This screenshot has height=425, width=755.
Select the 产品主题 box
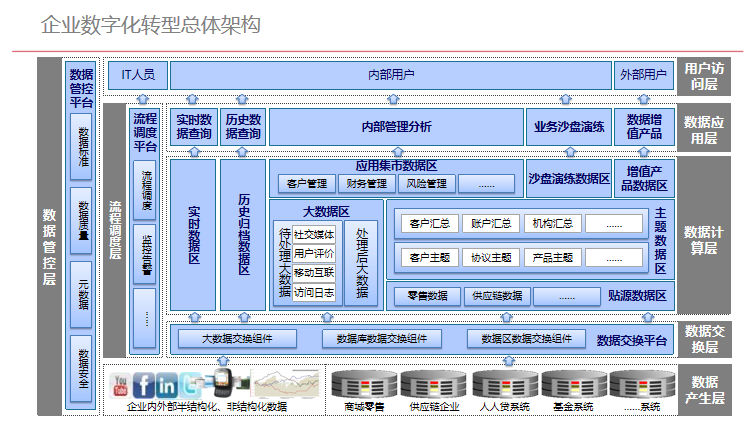tap(552, 258)
